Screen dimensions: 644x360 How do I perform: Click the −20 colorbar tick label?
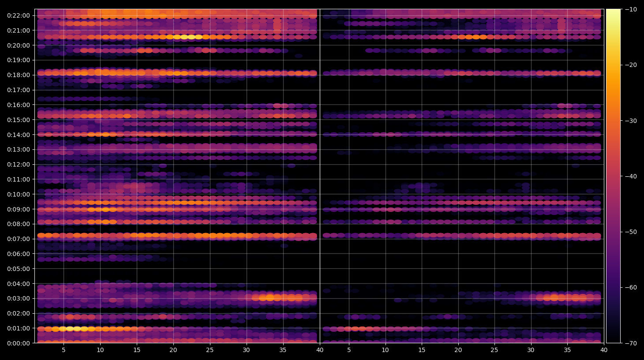[631, 65]
